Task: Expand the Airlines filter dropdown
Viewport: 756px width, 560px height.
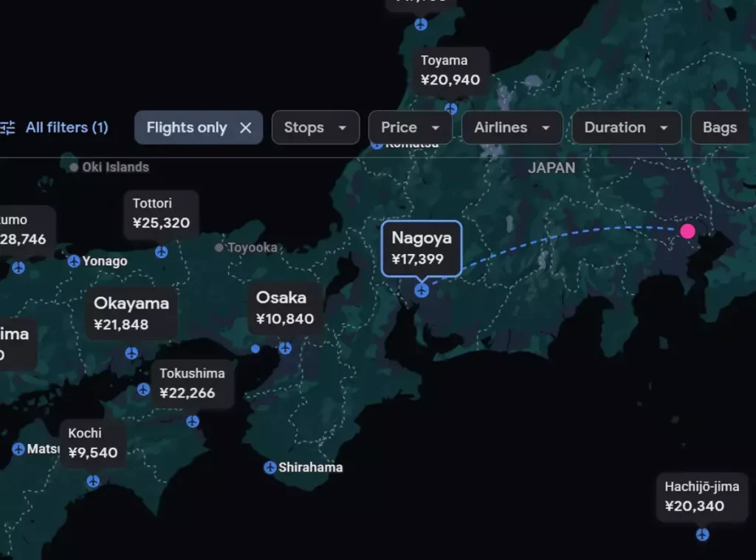Action: pyautogui.click(x=512, y=128)
